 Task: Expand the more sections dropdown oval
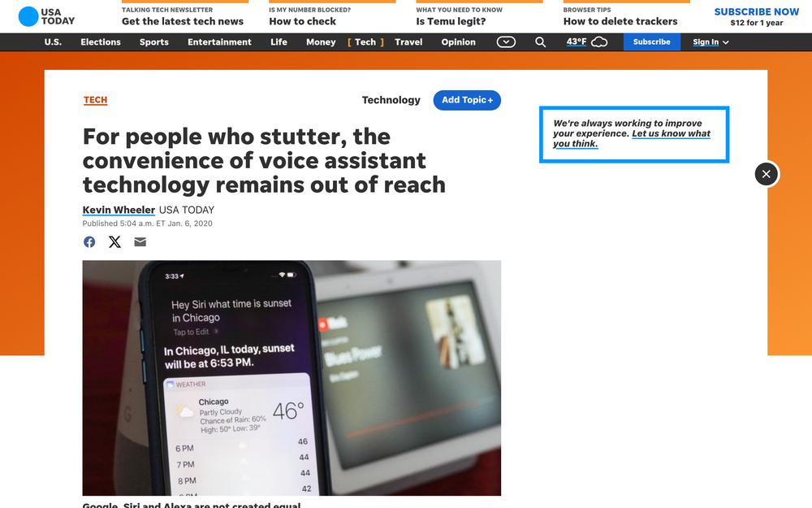pyautogui.click(x=506, y=42)
